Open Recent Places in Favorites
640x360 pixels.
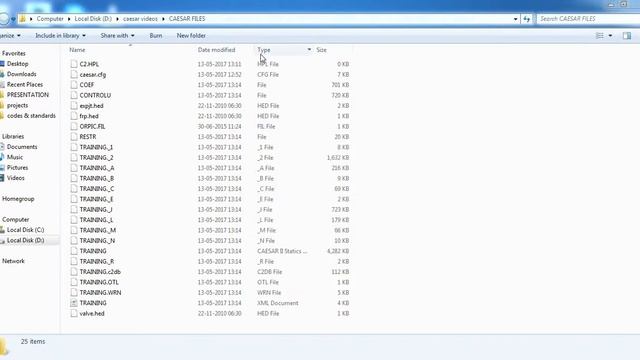point(25,84)
